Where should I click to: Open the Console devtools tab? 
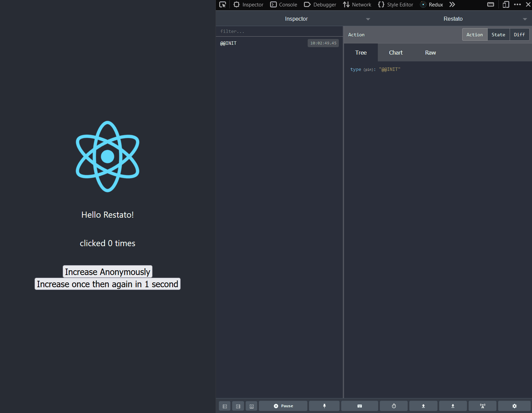(x=284, y=4)
